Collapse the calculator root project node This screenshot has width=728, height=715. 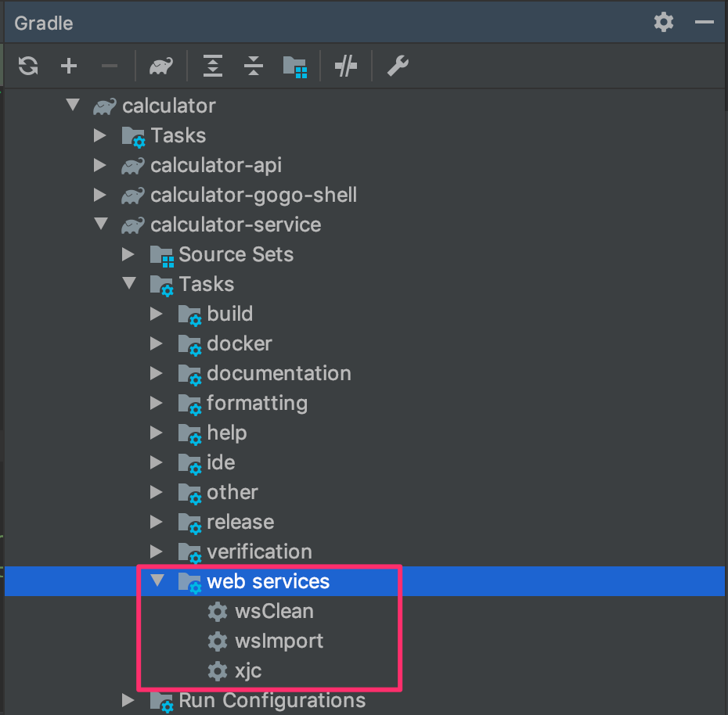pos(73,105)
